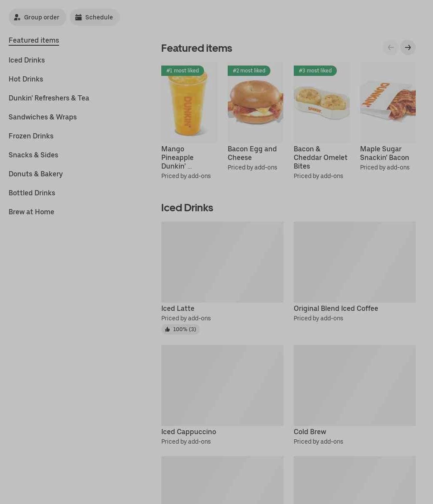Image resolution: width=433 pixels, height=504 pixels.
Task: Open Bacon Egg and Cheese sandwich image
Action: click(255, 102)
